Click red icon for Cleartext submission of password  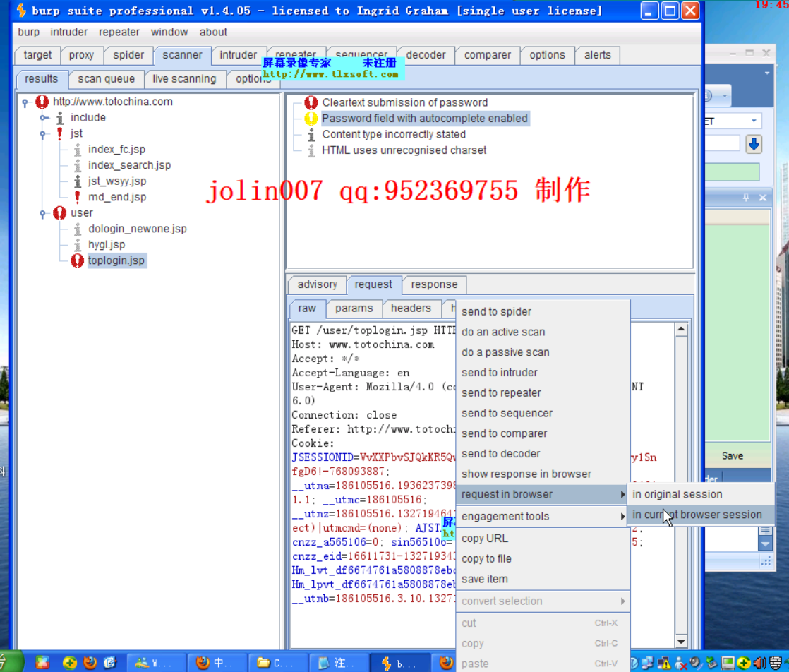(x=311, y=102)
